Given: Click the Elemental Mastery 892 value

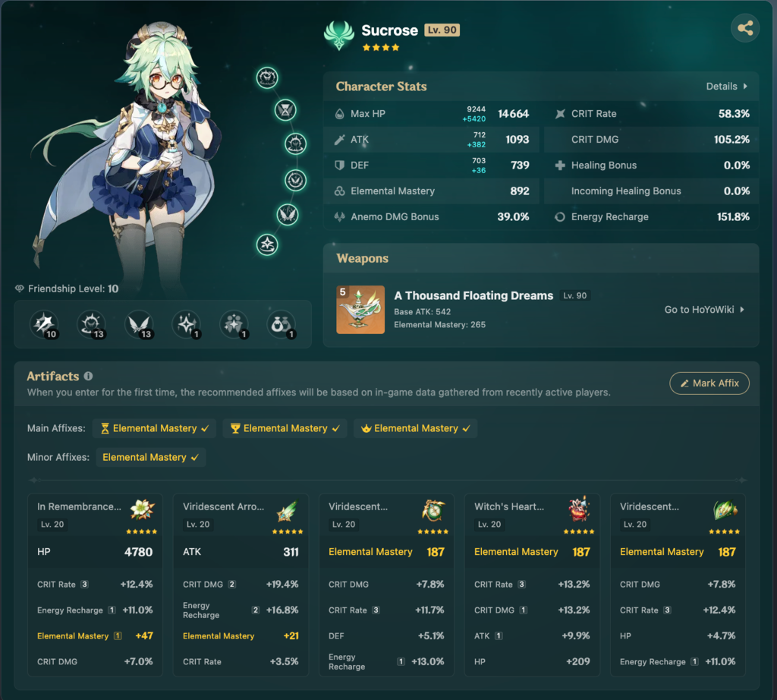Looking at the screenshot, I should coord(520,191).
